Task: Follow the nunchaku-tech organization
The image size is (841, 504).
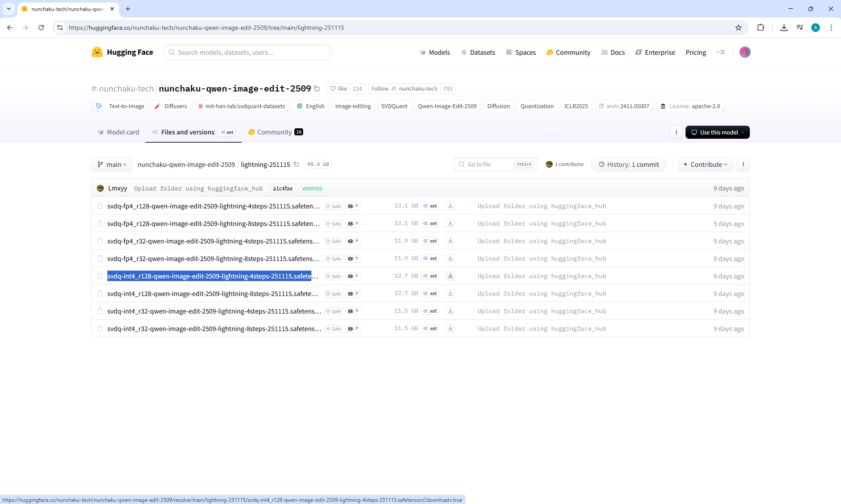Action: (x=379, y=88)
